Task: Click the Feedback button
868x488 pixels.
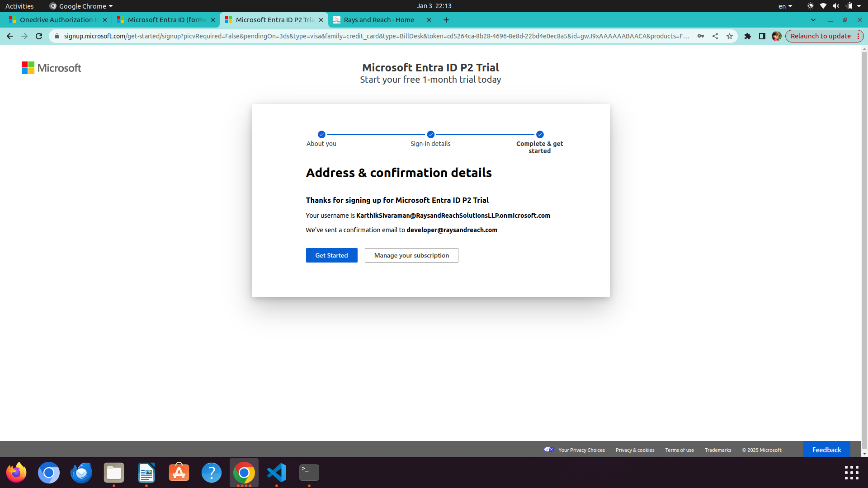Action: pyautogui.click(x=826, y=450)
